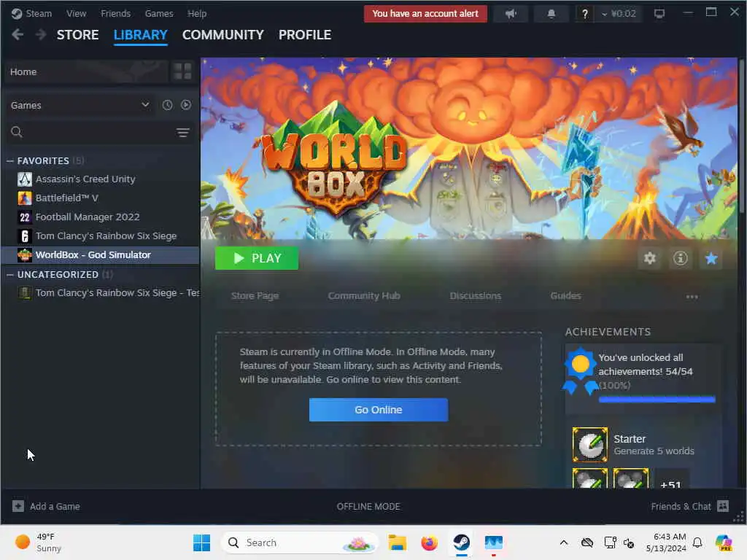Click the Friends & Chat label
747x560 pixels.
(681, 506)
